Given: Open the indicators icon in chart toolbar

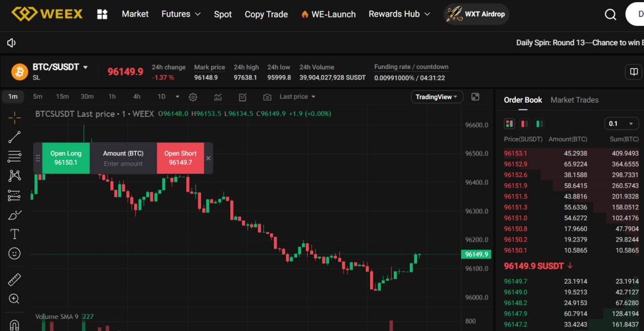Looking at the screenshot, I should (218, 97).
